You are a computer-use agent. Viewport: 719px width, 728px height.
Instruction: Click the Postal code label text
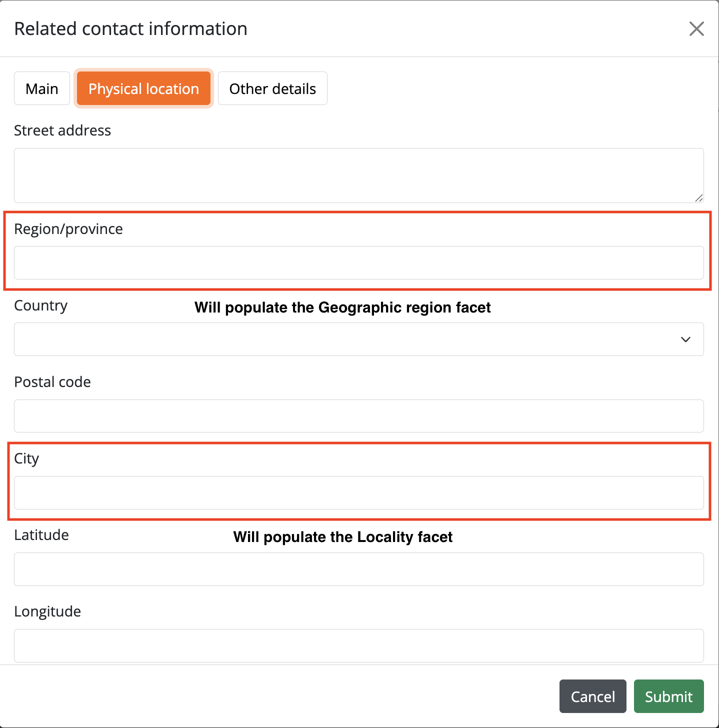pyautogui.click(x=52, y=382)
